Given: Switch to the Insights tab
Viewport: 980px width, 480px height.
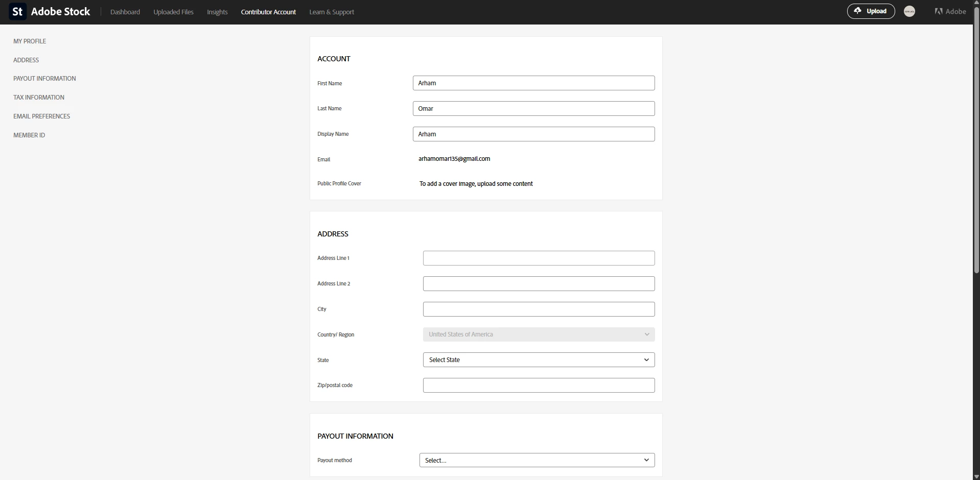Looking at the screenshot, I should coord(217,12).
